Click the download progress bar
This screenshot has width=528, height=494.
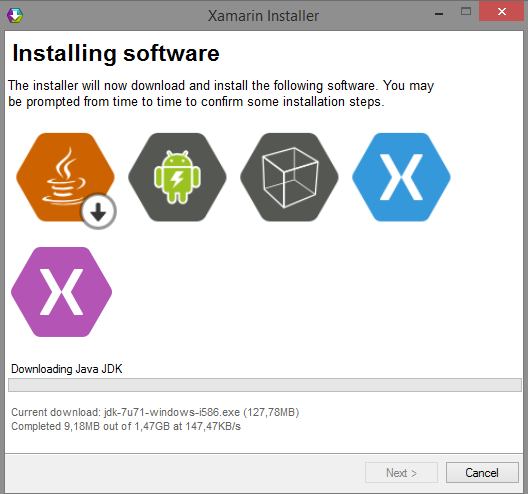265,385
